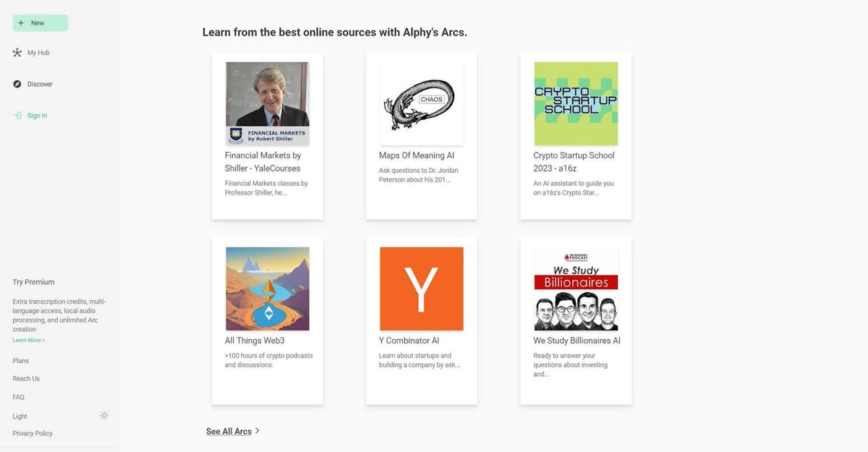This screenshot has height=452, width=868.
Task: Click Learn More under Try Premium
Action: [29, 340]
